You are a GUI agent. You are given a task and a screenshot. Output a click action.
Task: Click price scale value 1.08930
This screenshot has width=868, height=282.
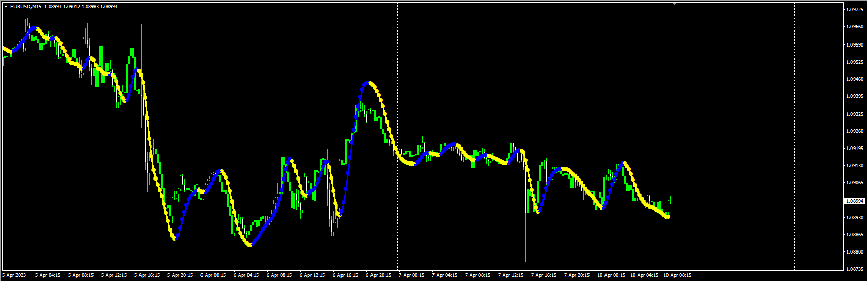(x=855, y=218)
